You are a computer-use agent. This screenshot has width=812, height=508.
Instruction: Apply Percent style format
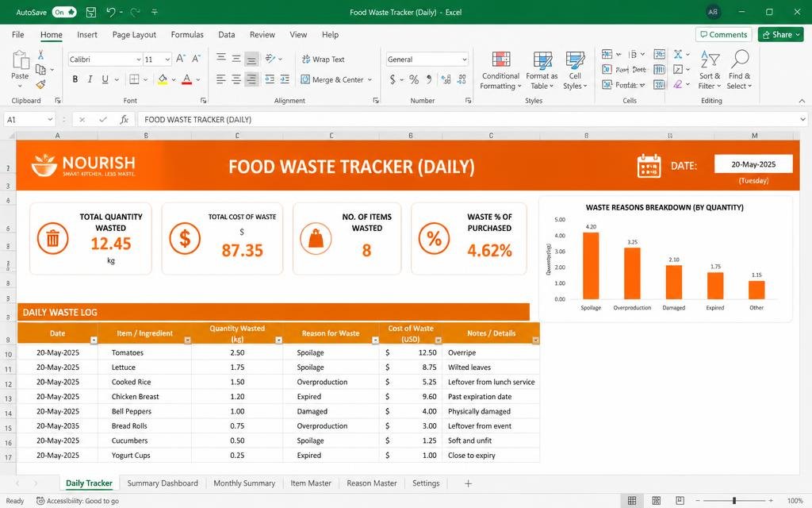pos(414,79)
